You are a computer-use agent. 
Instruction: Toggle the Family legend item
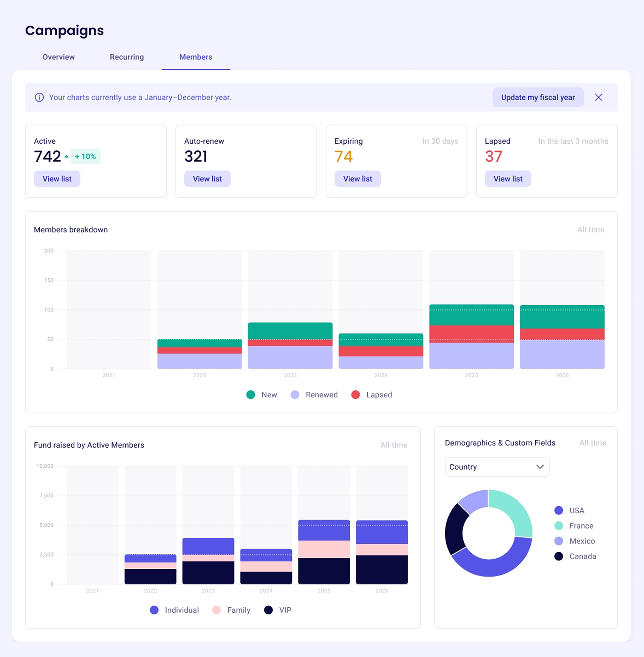point(231,610)
